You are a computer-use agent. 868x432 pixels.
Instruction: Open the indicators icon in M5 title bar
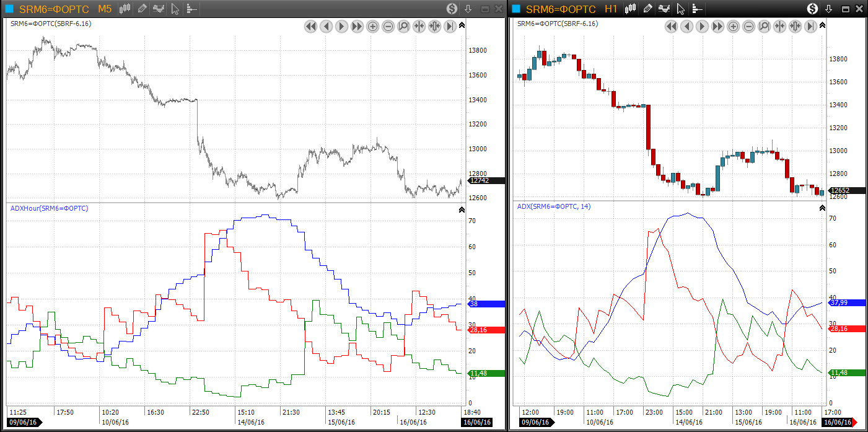[159, 9]
